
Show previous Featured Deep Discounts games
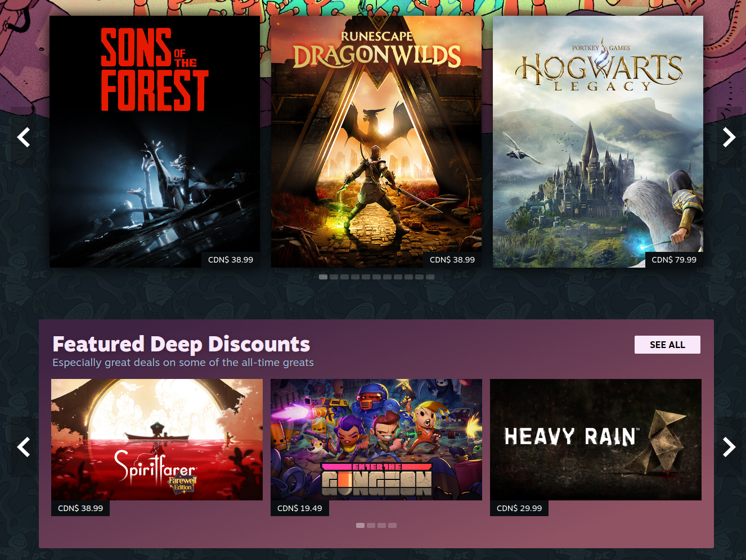24,447
